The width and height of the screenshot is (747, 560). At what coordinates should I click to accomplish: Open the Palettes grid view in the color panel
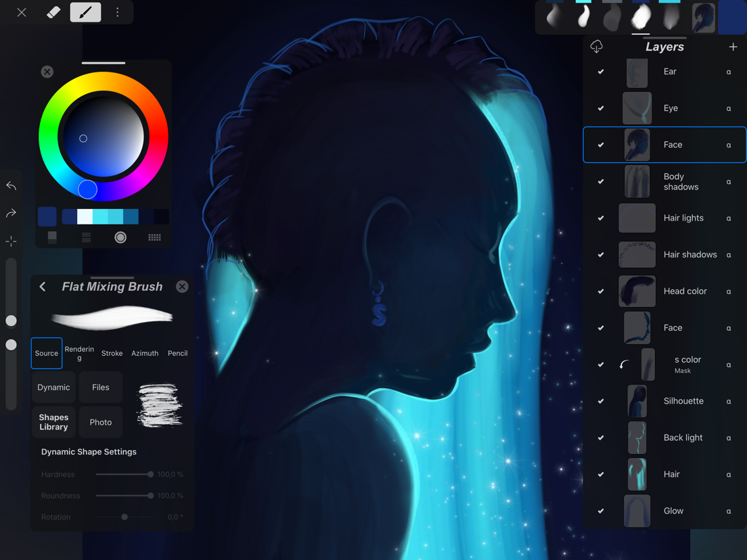point(154,237)
